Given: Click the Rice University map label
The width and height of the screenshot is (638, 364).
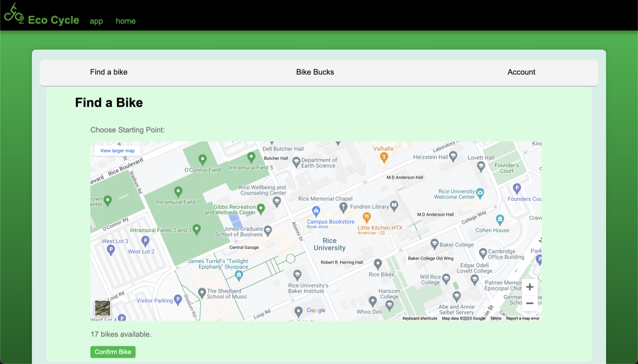Looking at the screenshot, I should coord(330,244).
